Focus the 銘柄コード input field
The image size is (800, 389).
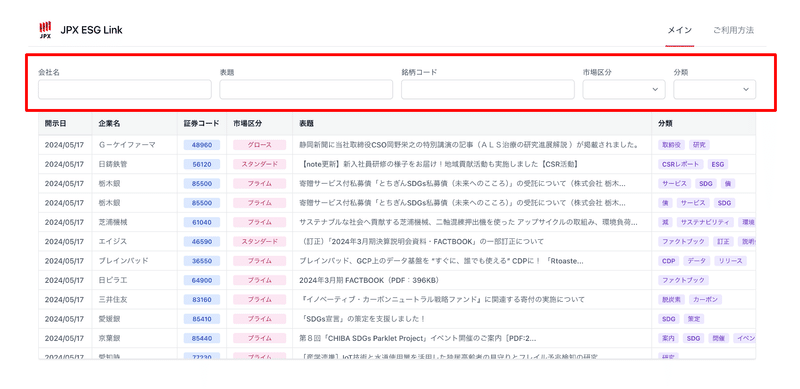pos(488,89)
